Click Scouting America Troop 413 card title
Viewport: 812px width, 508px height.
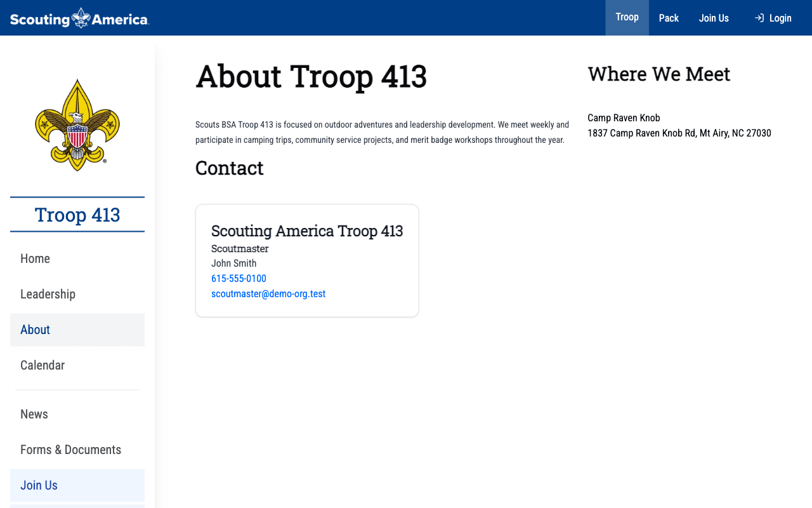tap(307, 231)
